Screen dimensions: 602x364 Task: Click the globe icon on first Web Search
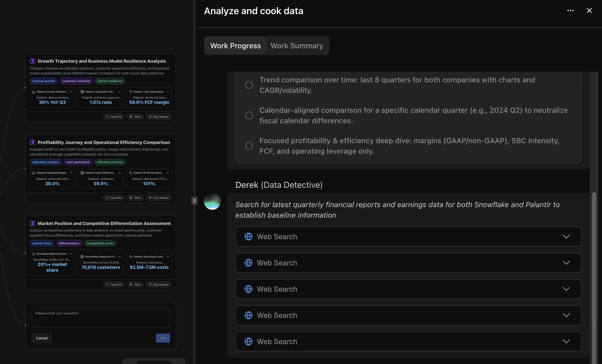[x=248, y=237]
